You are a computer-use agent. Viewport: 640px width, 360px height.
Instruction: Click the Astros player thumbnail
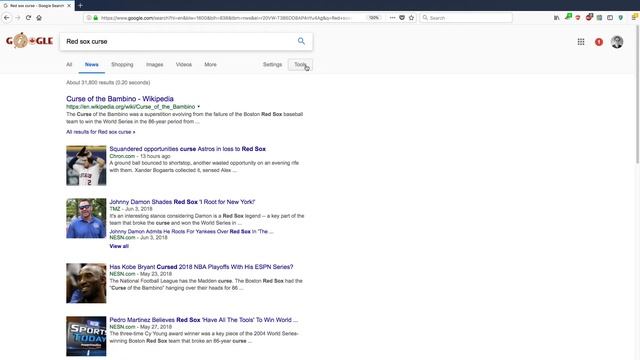pos(86,165)
